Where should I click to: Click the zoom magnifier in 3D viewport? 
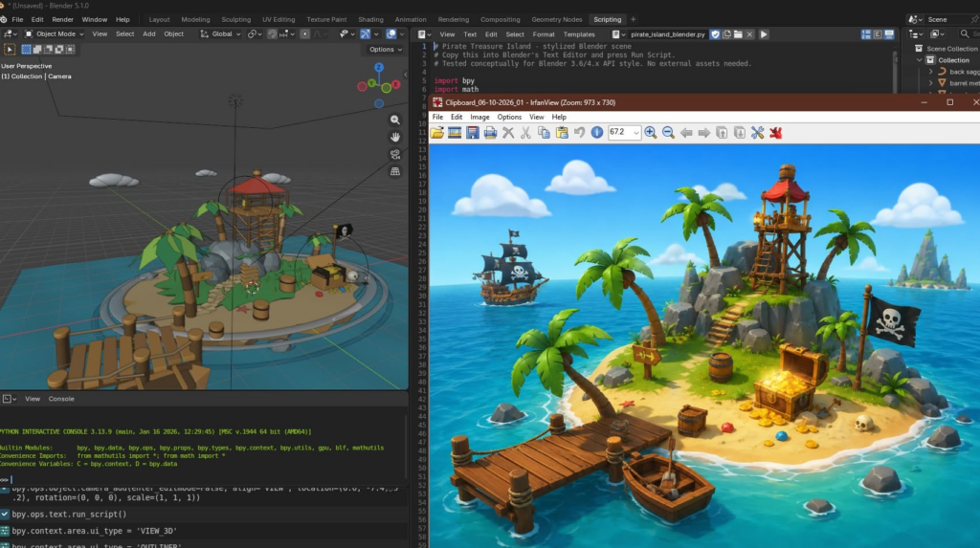click(395, 120)
